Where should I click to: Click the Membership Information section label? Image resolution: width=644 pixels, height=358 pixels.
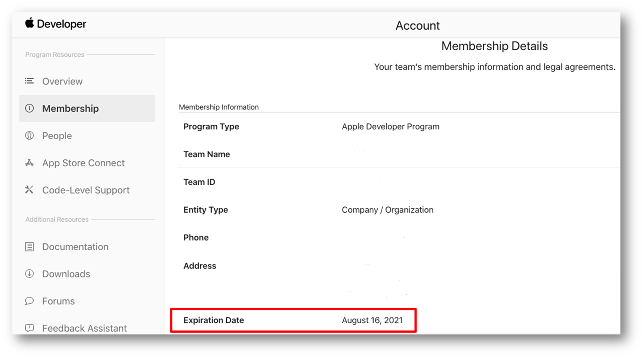218,107
